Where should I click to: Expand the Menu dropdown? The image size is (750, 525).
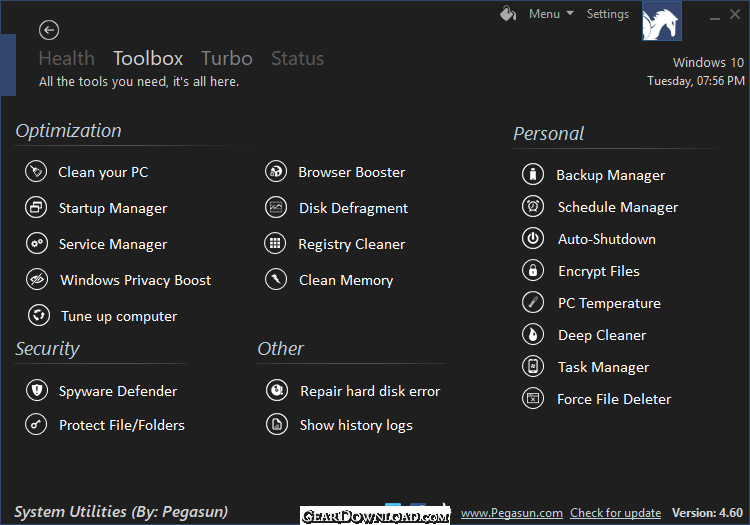pyautogui.click(x=551, y=14)
